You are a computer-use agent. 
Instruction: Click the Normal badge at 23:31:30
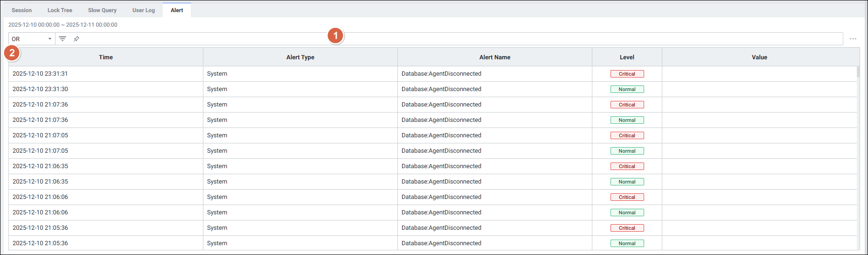coord(627,89)
